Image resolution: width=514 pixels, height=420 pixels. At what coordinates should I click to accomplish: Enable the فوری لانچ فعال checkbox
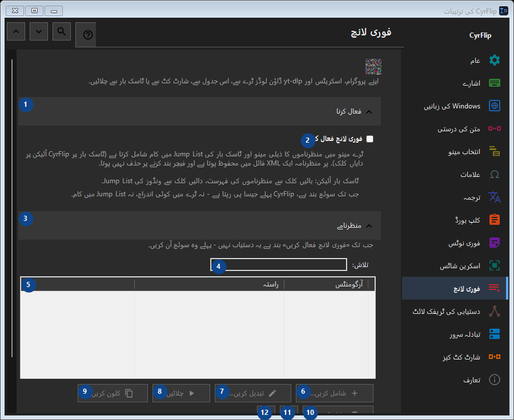(370, 139)
